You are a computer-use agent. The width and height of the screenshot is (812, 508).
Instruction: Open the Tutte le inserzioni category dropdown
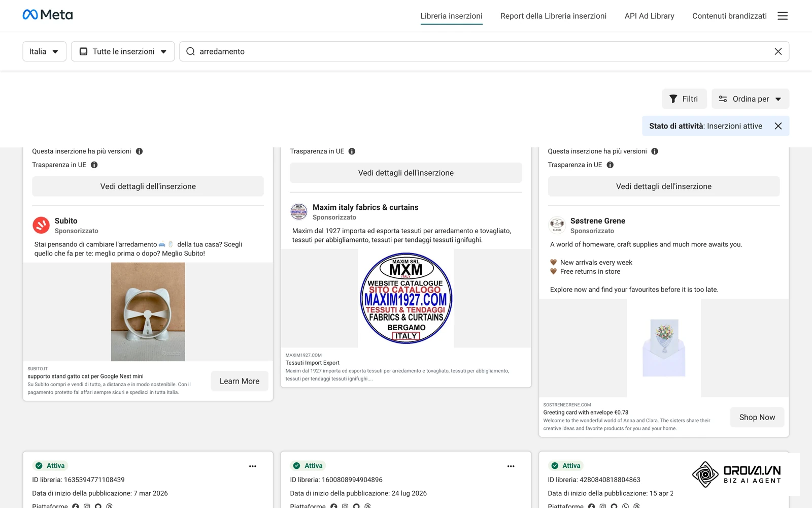(x=123, y=51)
